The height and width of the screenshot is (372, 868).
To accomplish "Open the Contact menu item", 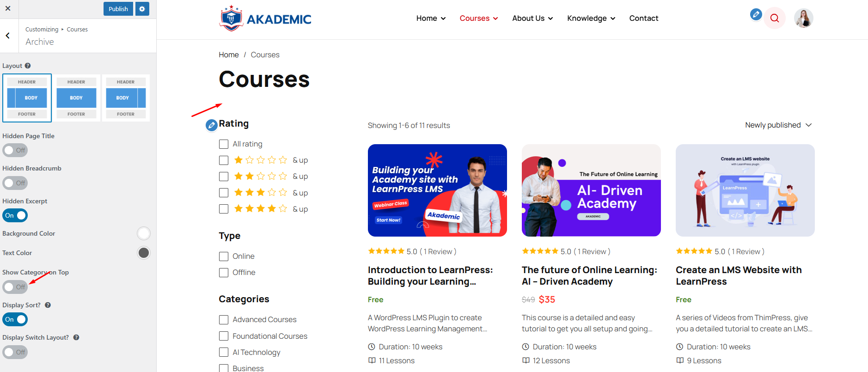I will pos(643,18).
